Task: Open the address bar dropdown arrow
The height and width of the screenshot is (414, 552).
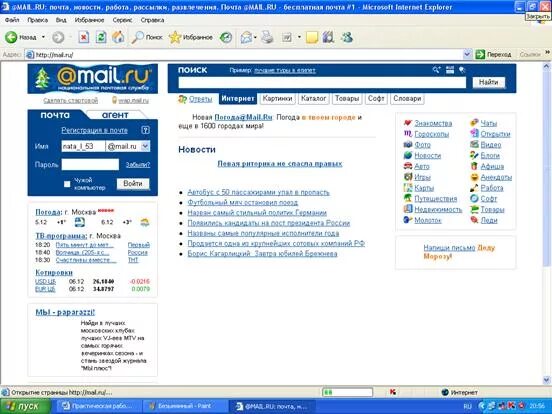Action: point(467,54)
